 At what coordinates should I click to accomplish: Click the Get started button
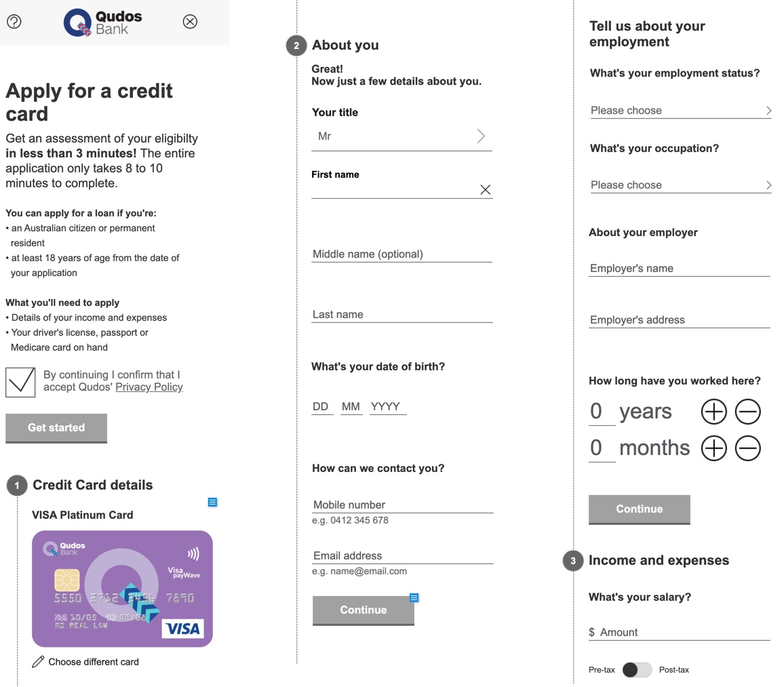click(x=56, y=428)
